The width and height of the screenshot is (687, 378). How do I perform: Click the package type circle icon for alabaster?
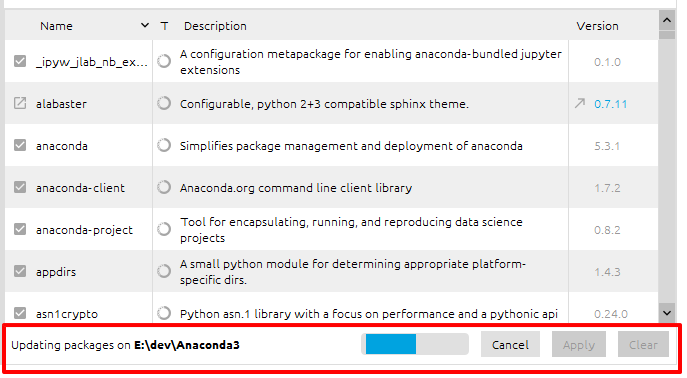[164, 103]
